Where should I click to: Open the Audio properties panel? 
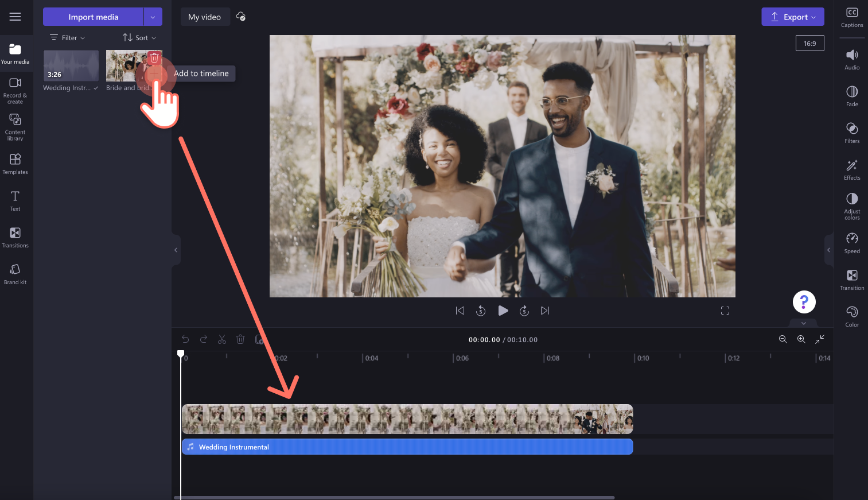pyautogui.click(x=852, y=60)
